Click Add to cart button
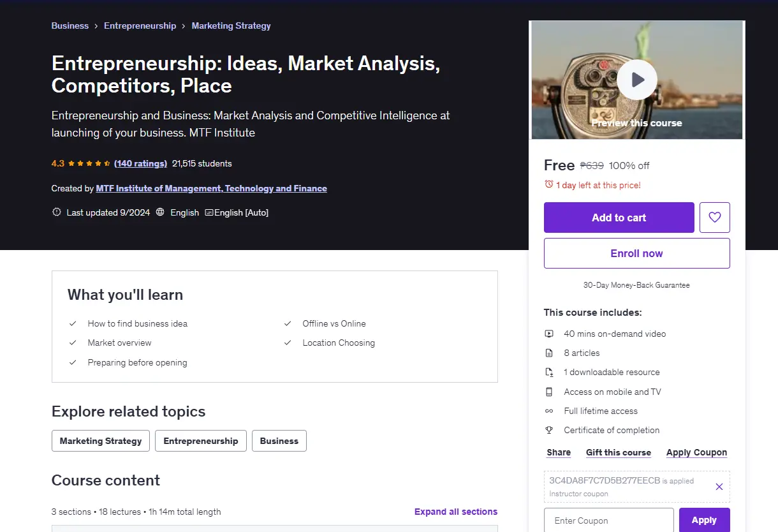The height and width of the screenshot is (532, 778). coord(619,218)
